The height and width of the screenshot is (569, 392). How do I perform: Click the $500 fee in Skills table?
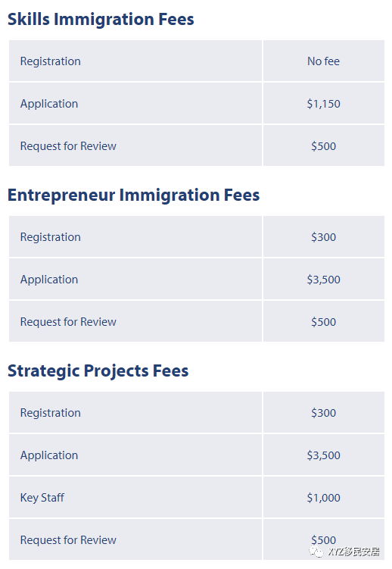(x=324, y=146)
